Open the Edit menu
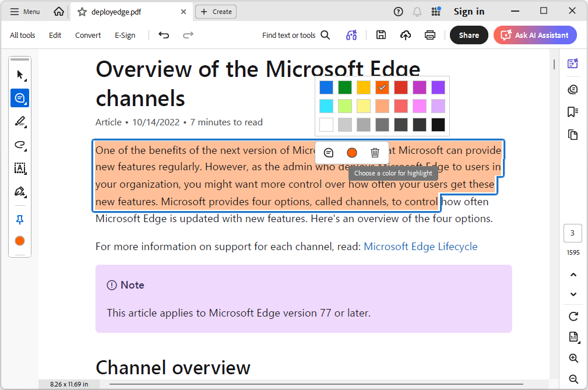Screen dimensions: 588x390 [55, 35]
